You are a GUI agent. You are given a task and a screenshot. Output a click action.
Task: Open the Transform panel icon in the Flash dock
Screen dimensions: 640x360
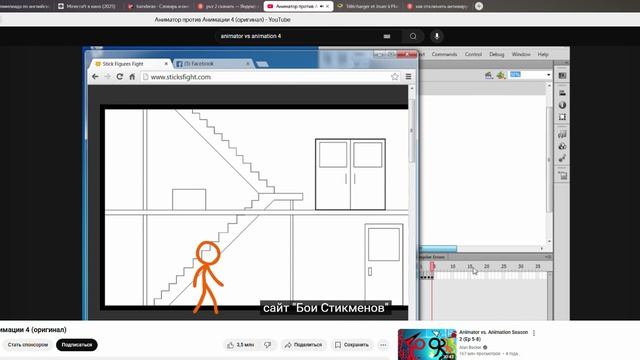562,117
